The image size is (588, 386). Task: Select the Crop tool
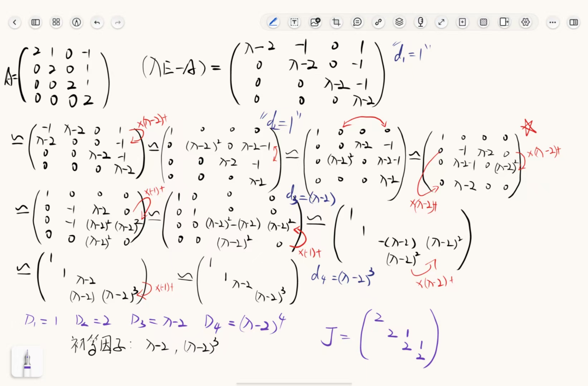coord(336,22)
